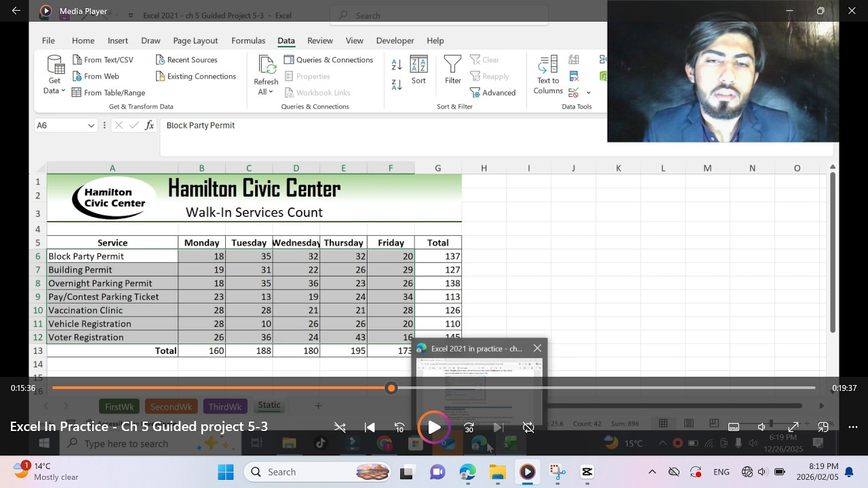Click the Excel vertical scrollbar
The width and height of the screenshot is (868, 488).
832,253
